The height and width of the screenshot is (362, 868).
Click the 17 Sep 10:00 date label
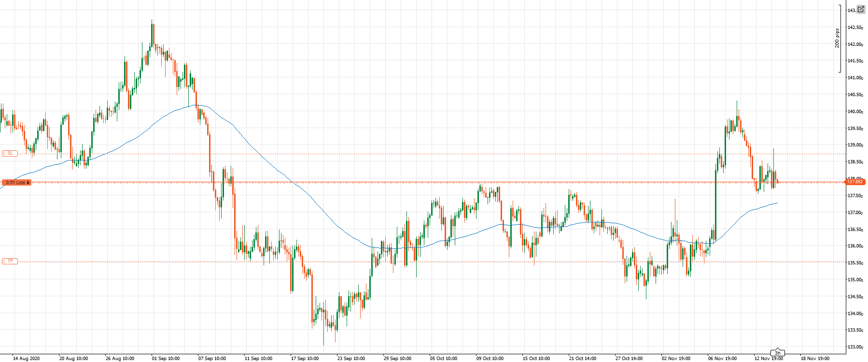305,359
